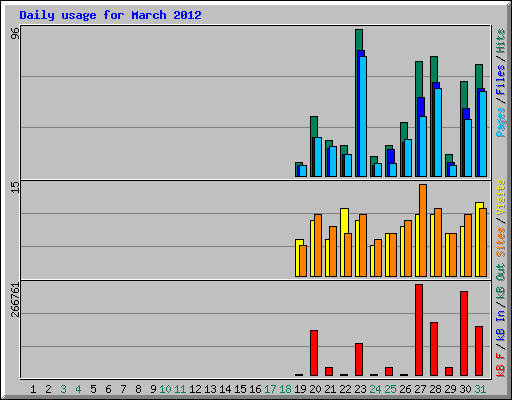Click day 17 on the x-axis

(x=270, y=389)
